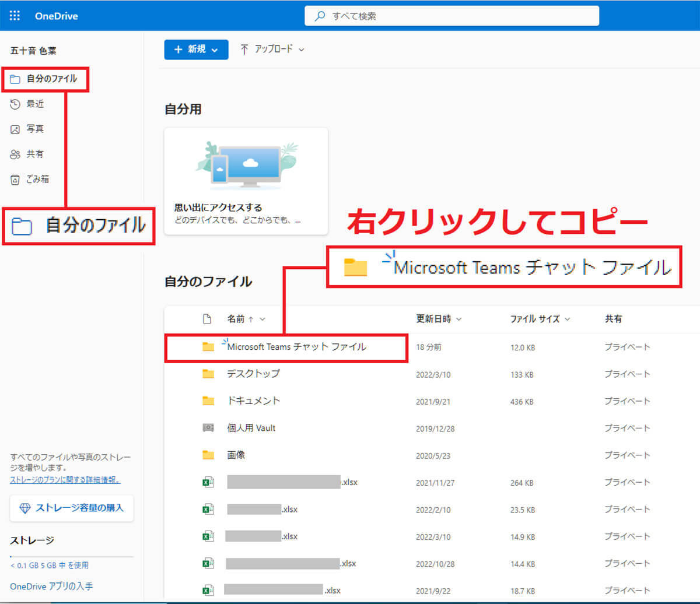Click the diamond icon on ストレージ容量の購入
The width and height of the screenshot is (700, 604).
tap(25, 508)
